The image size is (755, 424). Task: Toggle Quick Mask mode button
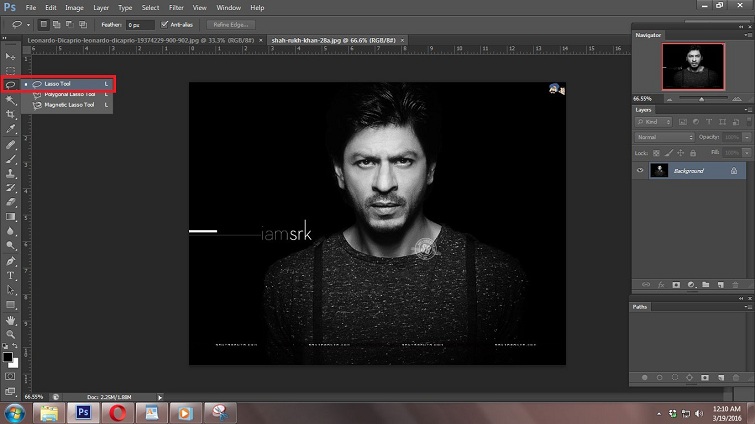pos(11,376)
